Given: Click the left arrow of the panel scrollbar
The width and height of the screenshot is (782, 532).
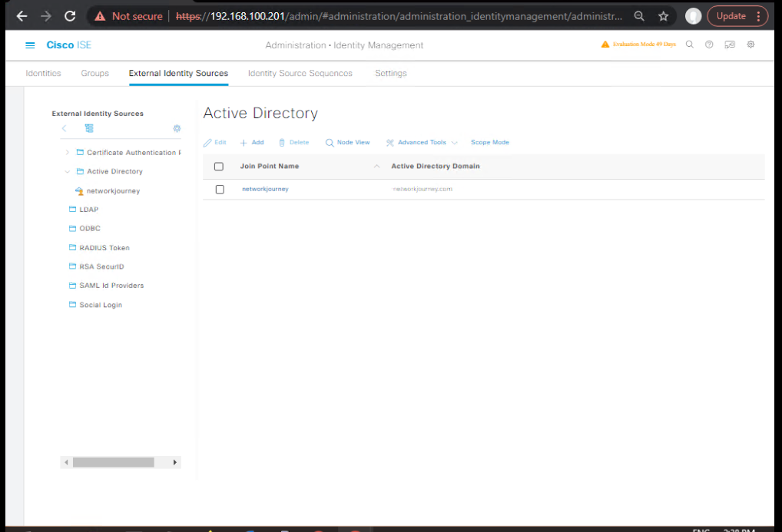Looking at the screenshot, I should coord(66,462).
